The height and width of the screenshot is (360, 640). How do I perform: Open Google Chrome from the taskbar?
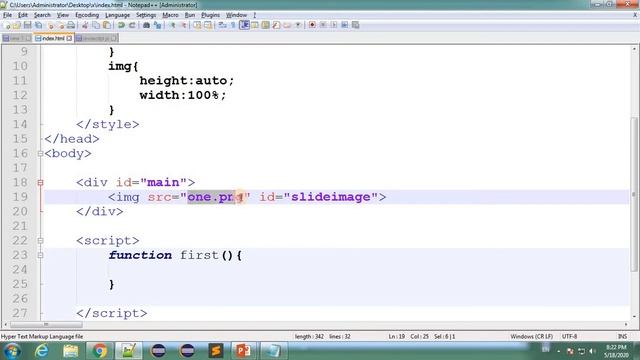(x=99, y=351)
